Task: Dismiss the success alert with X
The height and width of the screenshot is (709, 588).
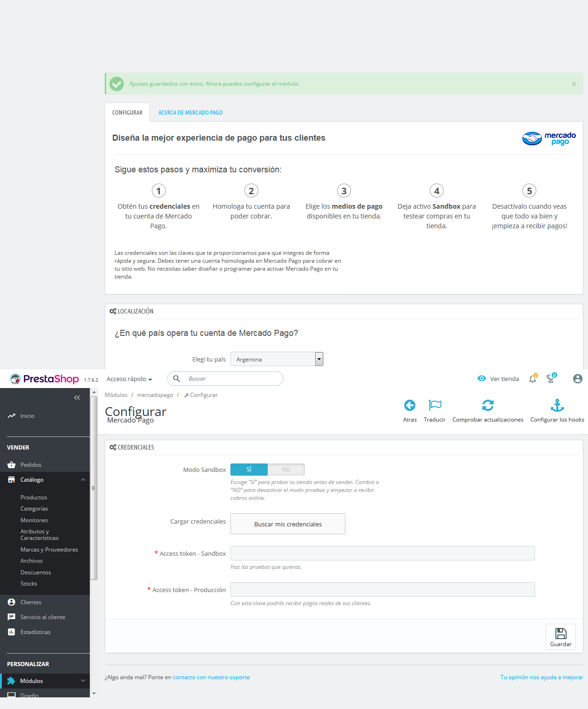Action: point(574,84)
